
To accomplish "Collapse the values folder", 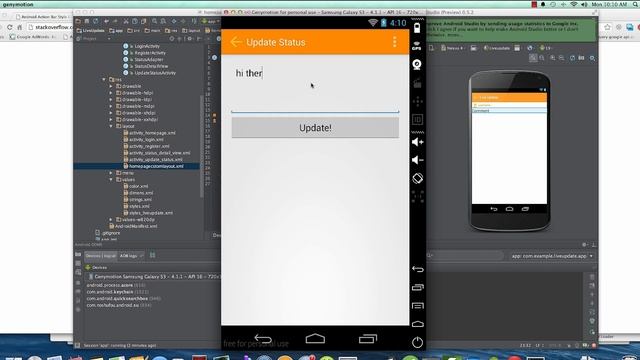I will point(111,180).
